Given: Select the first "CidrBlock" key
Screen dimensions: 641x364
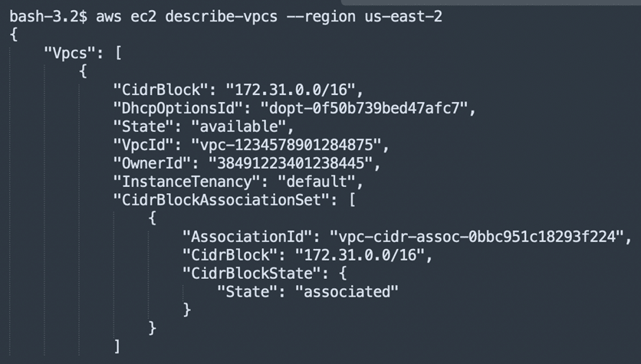Looking at the screenshot, I should [161, 90].
